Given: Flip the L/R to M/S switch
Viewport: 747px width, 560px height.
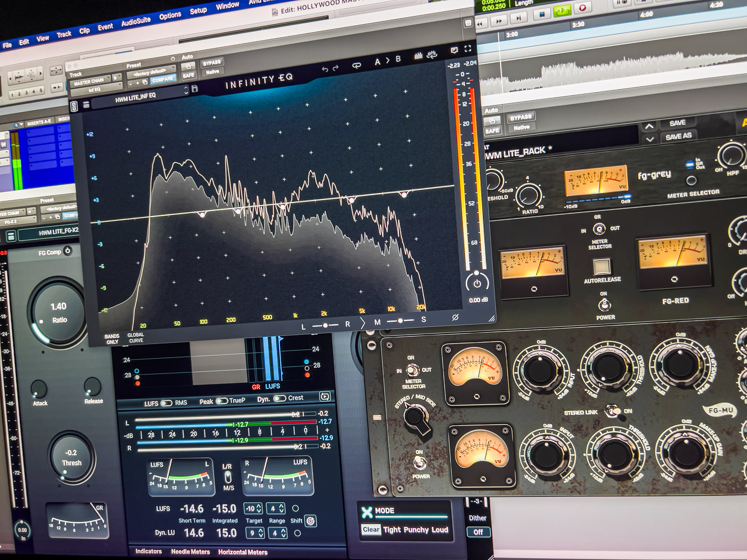Looking at the screenshot, I should [227, 477].
